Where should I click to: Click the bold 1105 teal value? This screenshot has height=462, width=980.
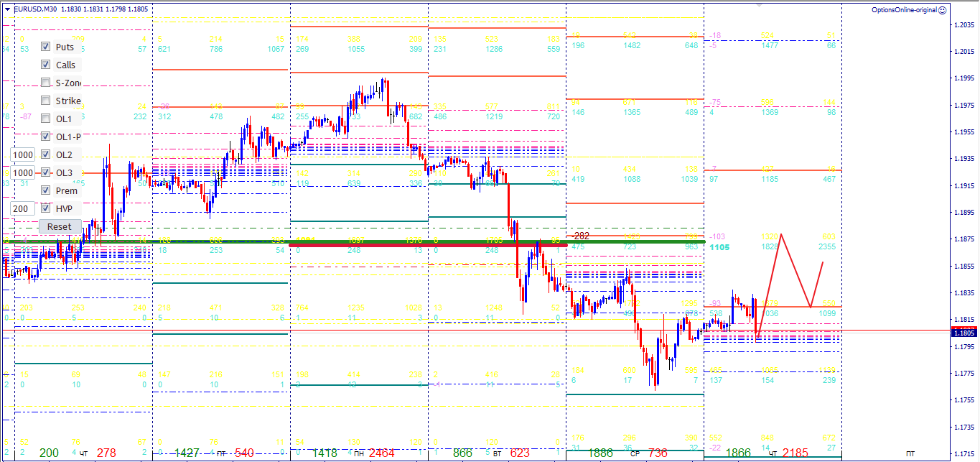719,246
